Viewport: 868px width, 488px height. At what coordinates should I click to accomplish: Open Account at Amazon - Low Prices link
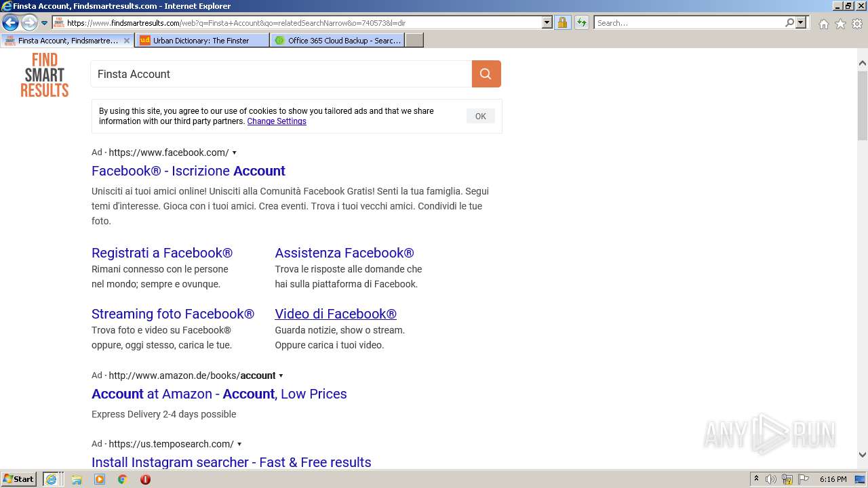pyautogui.click(x=219, y=394)
